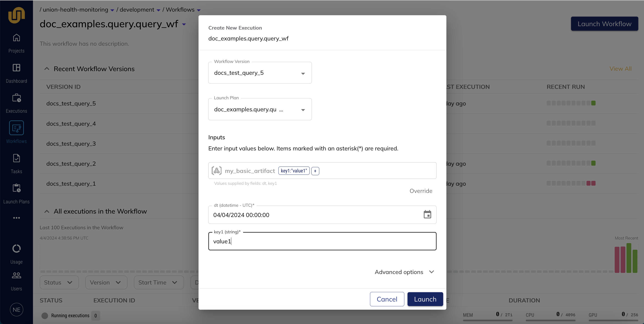Click the key1 string input field
The height and width of the screenshot is (324, 644).
pos(322,241)
